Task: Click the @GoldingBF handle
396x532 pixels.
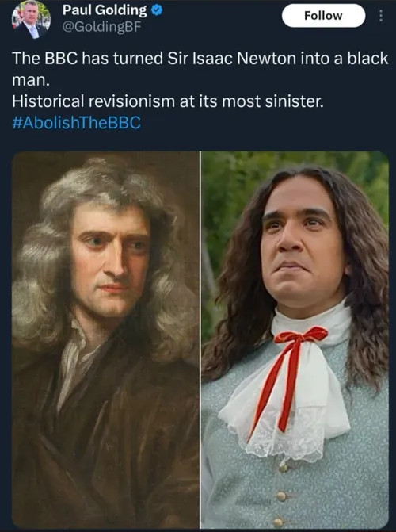Action: 101,27
